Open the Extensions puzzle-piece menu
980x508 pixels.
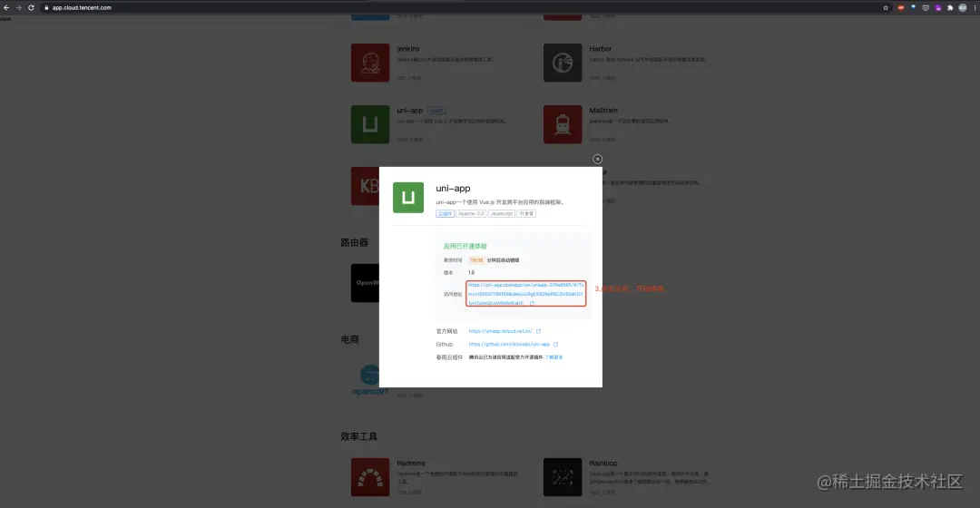click(x=950, y=7)
